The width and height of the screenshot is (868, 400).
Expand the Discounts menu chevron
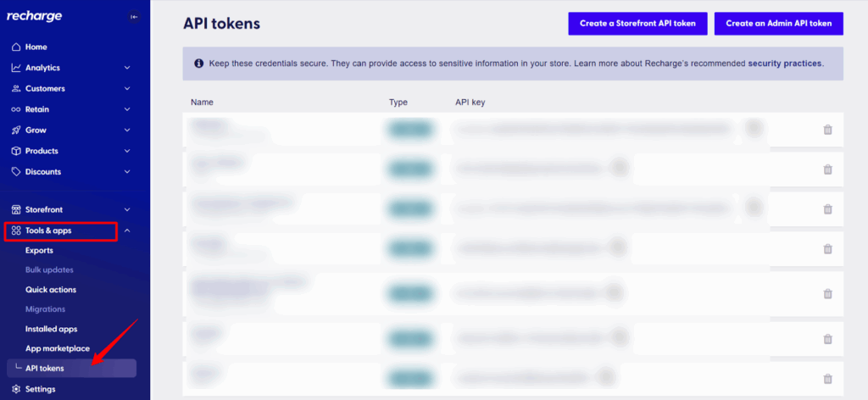(x=127, y=172)
